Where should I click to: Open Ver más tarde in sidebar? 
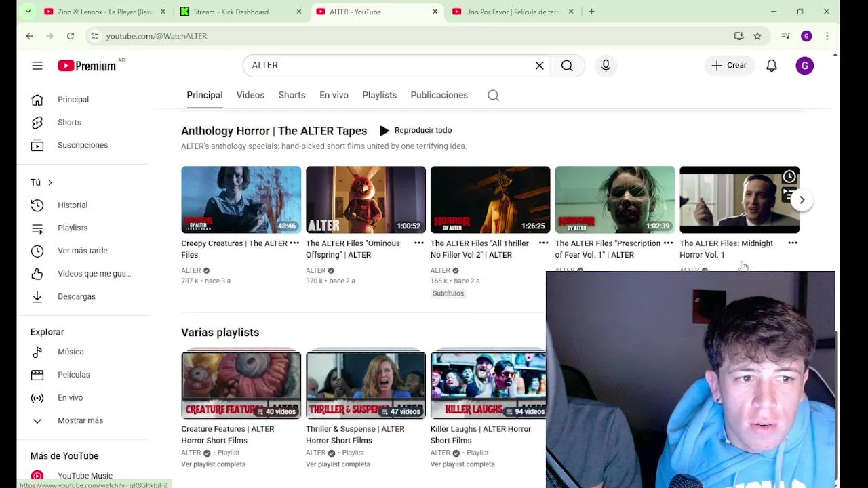83,251
